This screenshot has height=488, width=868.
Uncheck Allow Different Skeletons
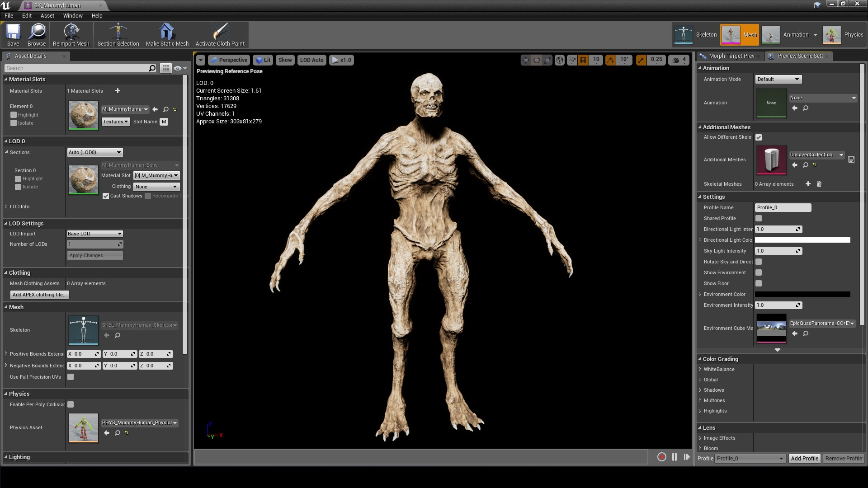pos(759,137)
